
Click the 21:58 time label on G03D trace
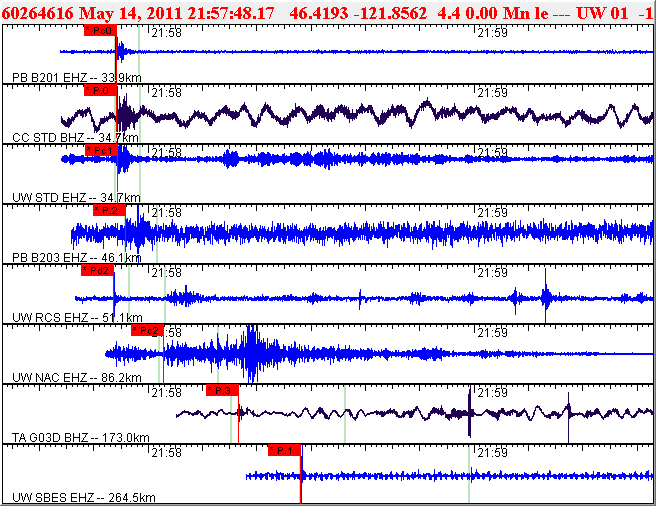[x=167, y=393]
